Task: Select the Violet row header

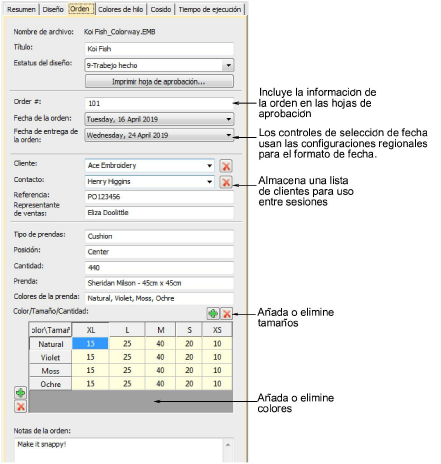Action: [x=50, y=357]
